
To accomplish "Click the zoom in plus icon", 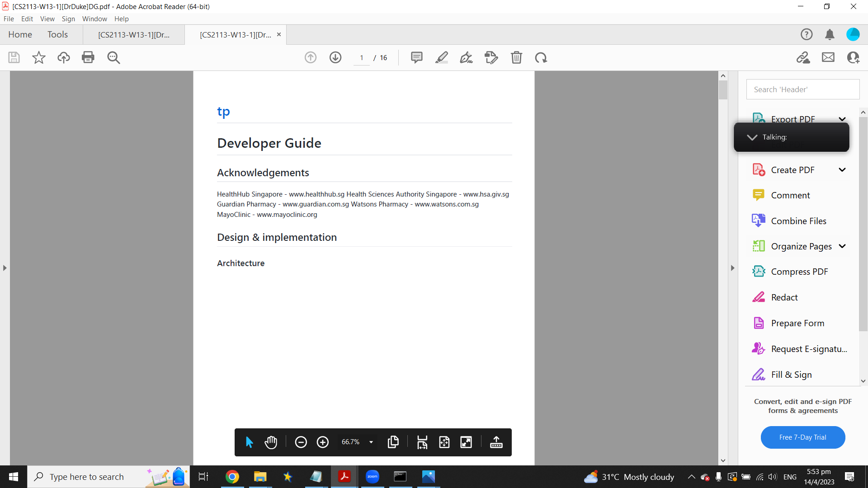I will click(x=323, y=442).
